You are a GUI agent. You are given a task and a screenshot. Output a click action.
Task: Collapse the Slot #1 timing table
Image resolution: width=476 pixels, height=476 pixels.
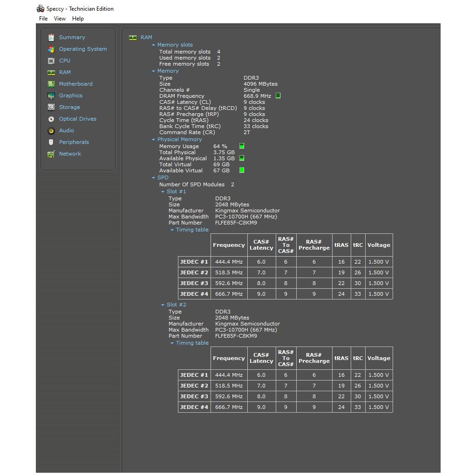pos(172,230)
